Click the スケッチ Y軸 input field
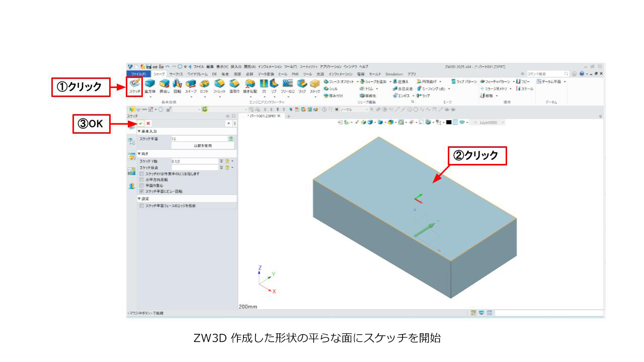The height and width of the screenshot is (362, 644). coord(195,161)
